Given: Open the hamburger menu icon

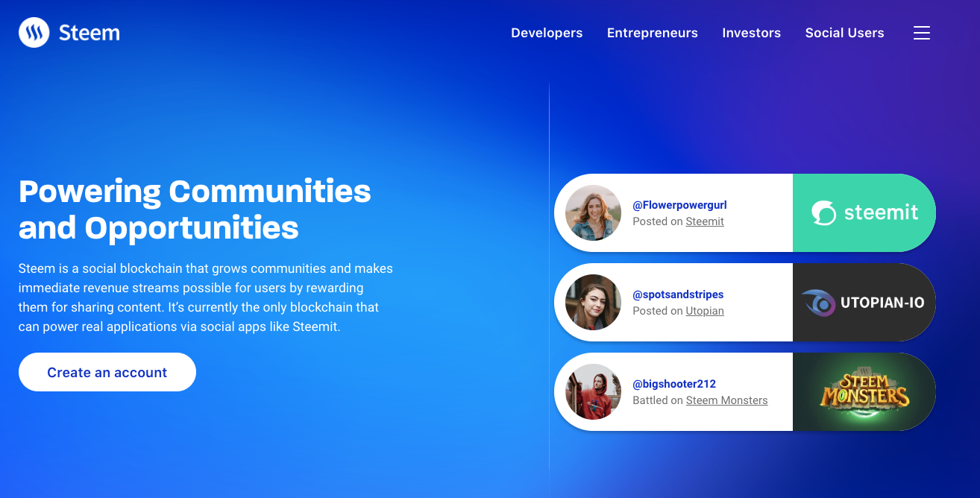Looking at the screenshot, I should [x=922, y=33].
